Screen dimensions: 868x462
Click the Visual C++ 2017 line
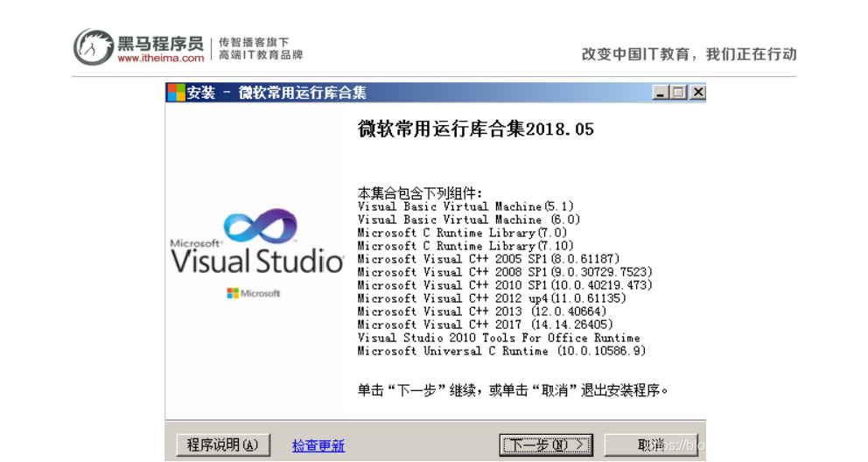pos(486,325)
